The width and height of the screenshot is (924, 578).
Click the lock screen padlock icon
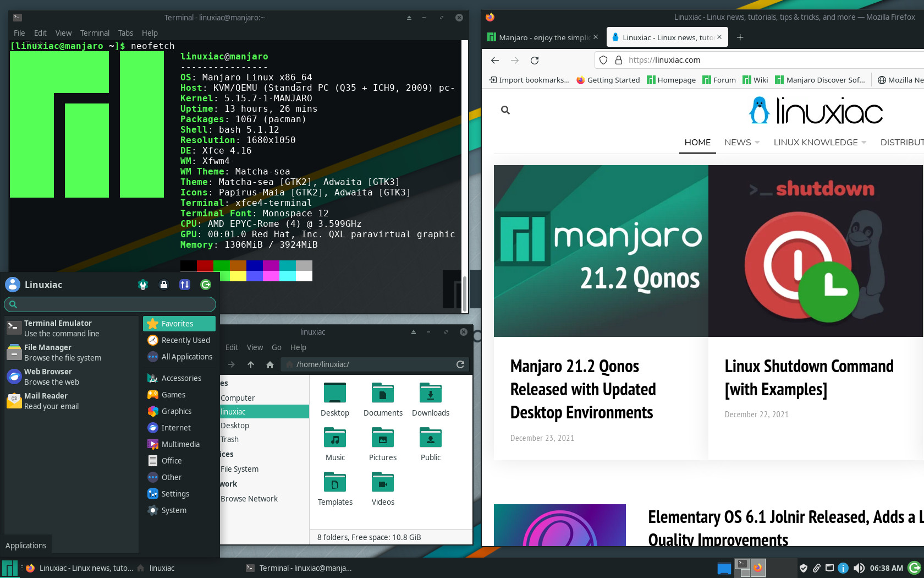164,285
